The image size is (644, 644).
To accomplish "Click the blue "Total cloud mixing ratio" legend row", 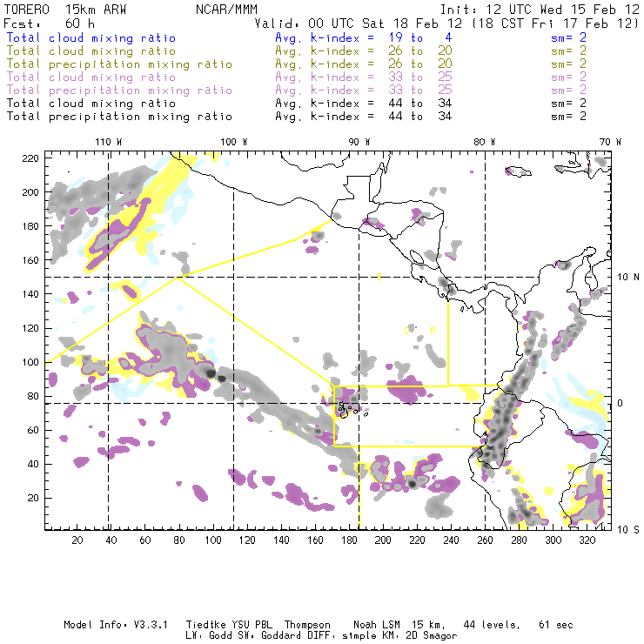I will tap(91, 38).
